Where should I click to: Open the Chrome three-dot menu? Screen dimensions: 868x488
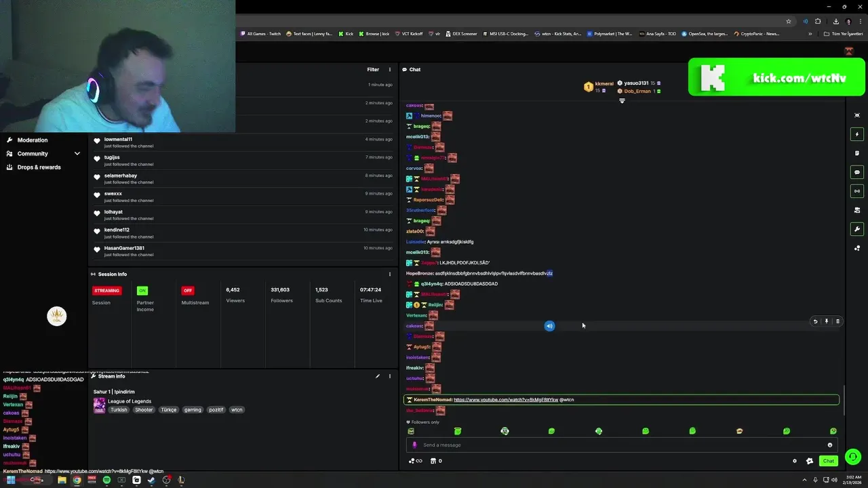[859, 21]
